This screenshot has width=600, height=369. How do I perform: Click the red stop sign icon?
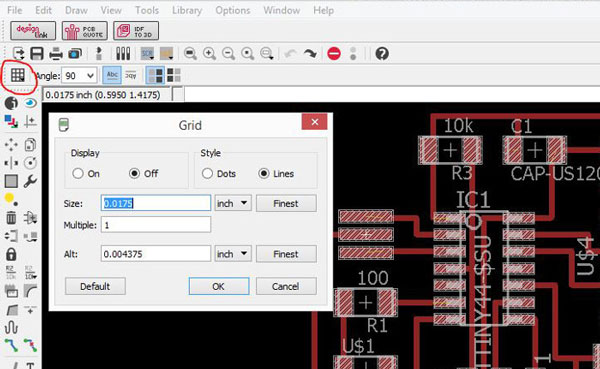point(334,54)
